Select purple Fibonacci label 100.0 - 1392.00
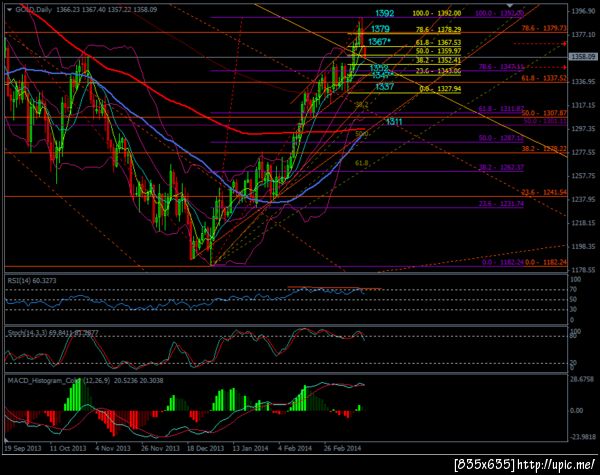This screenshot has height=475, width=600. [499, 13]
